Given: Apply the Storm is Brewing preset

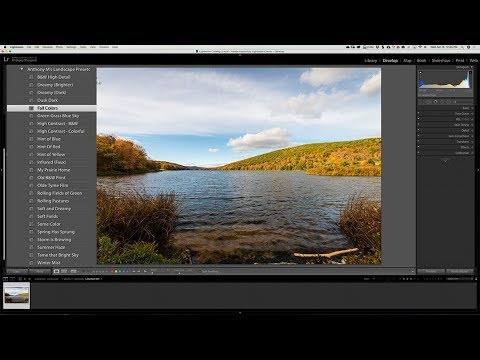Looking at the screenshot, I should [54, 239].
